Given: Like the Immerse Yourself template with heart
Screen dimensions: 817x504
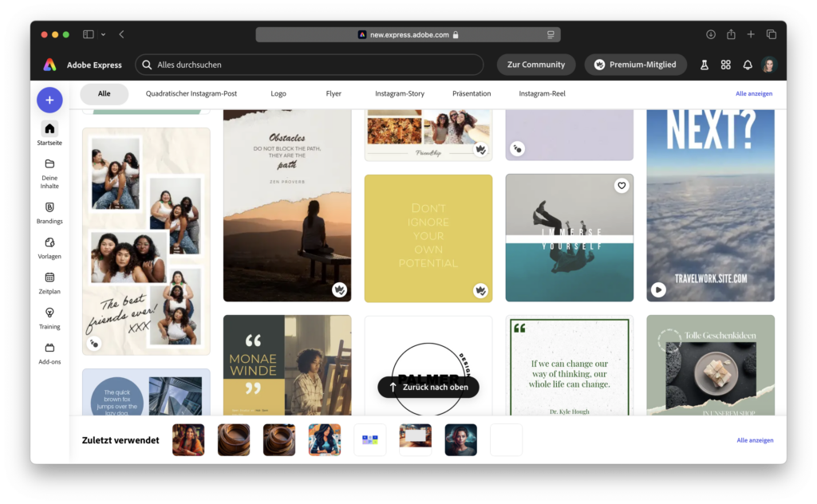Looking at the screenshot, I should [622, 186].
